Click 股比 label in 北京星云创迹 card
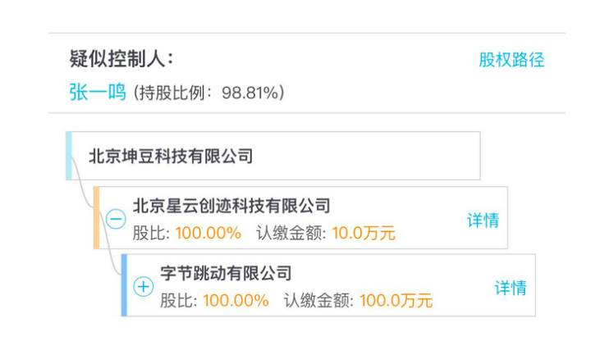Viewport: 600px width, 364px height. click(151, 233)
